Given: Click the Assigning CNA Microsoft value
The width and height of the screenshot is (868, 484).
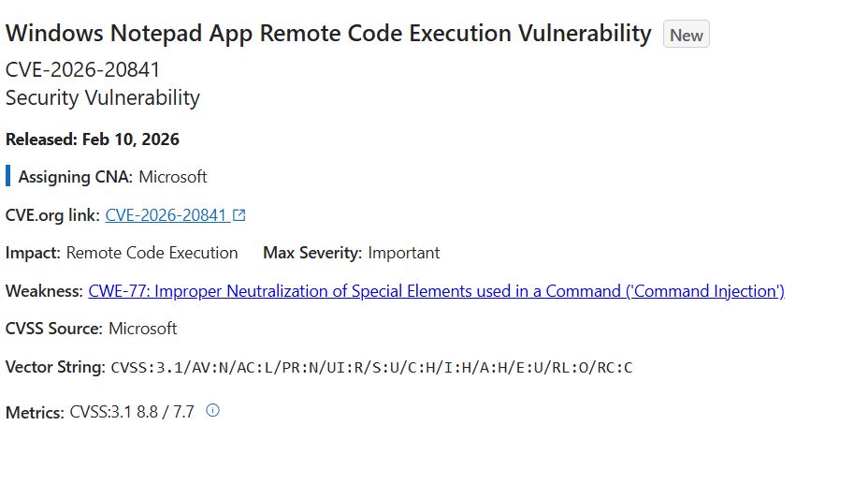Looking at the screenshot, I should 173,177.
